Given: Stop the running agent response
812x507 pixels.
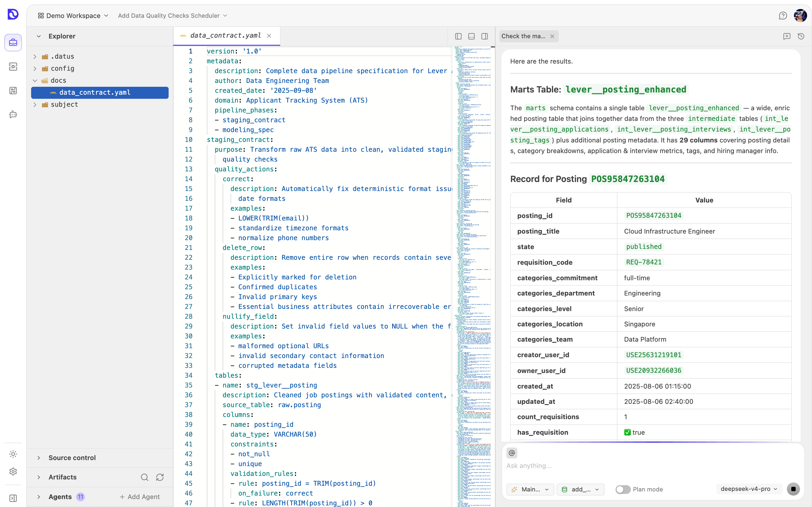Looking at the screenshot, I should [x=793, y=489].
